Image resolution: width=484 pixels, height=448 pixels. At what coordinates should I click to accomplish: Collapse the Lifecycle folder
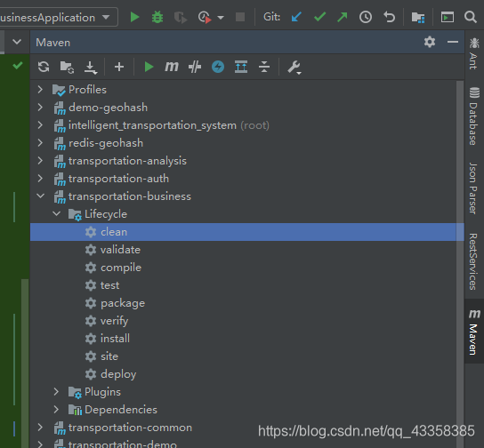pyautogui.click(x=56, y=213)
